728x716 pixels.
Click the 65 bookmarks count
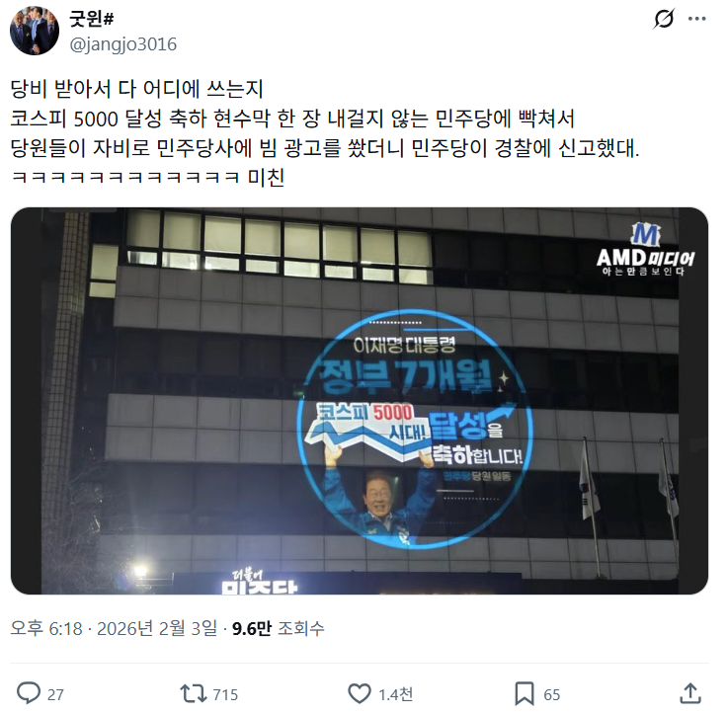(x=551, y=694)
